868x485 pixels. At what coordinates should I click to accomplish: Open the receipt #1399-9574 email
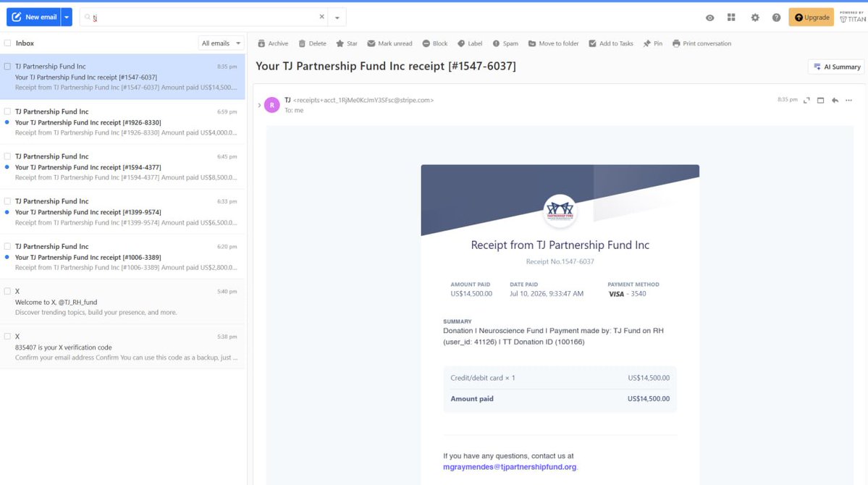[x=123, y=211]
